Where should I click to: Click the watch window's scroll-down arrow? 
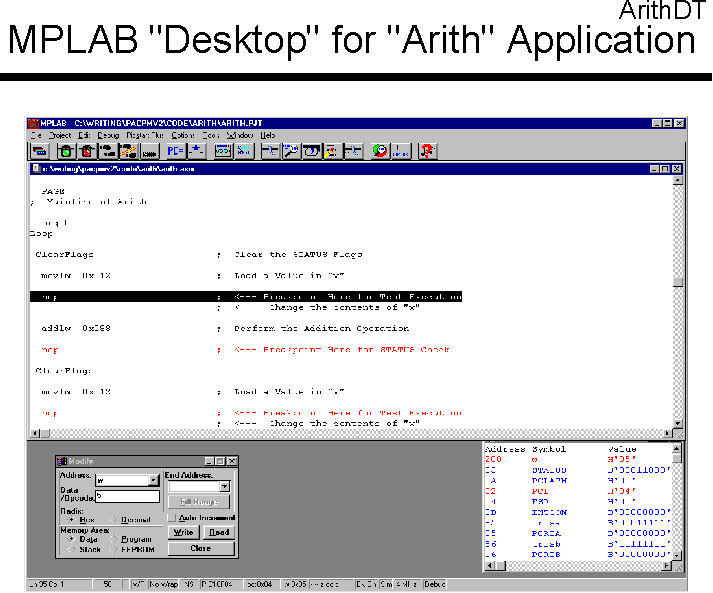click(x=677, y=556)
